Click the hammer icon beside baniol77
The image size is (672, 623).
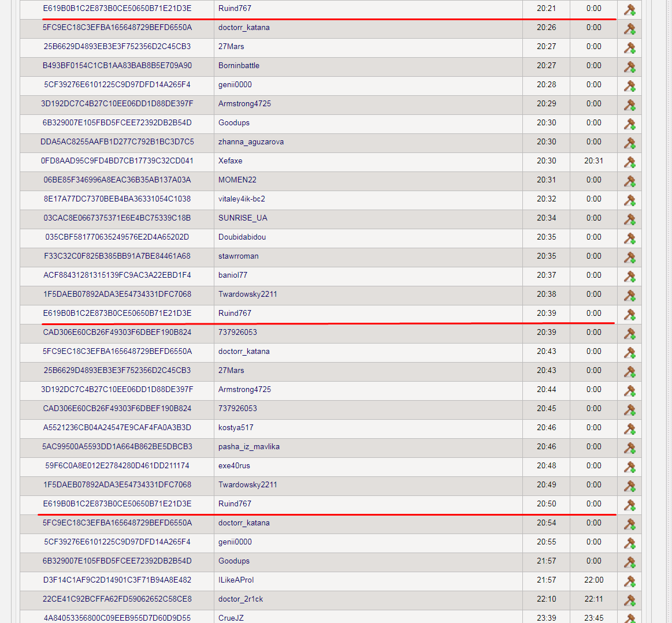click(x=629, y=276)
